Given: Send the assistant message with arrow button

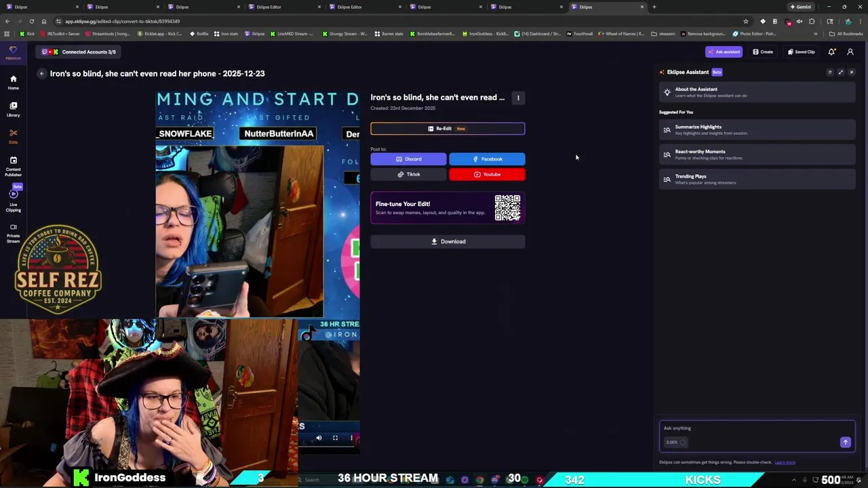Looking at the screenshot, I should 845,442.
